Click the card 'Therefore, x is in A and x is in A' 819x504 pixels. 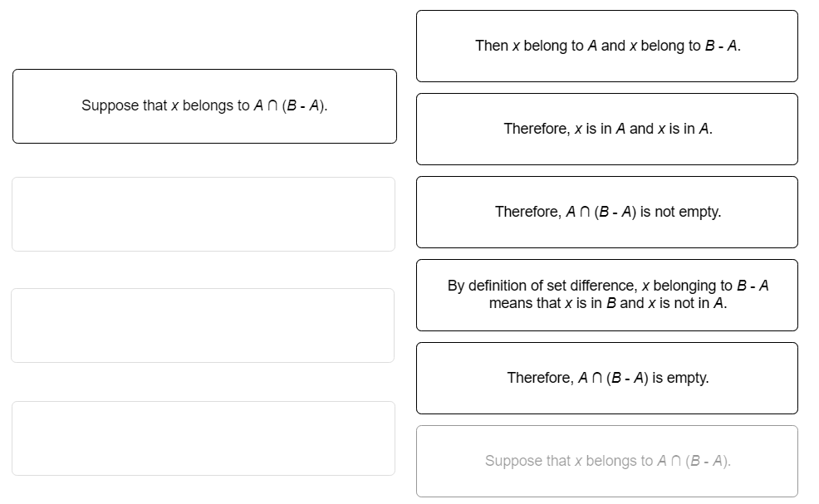[x=606, y=129]
